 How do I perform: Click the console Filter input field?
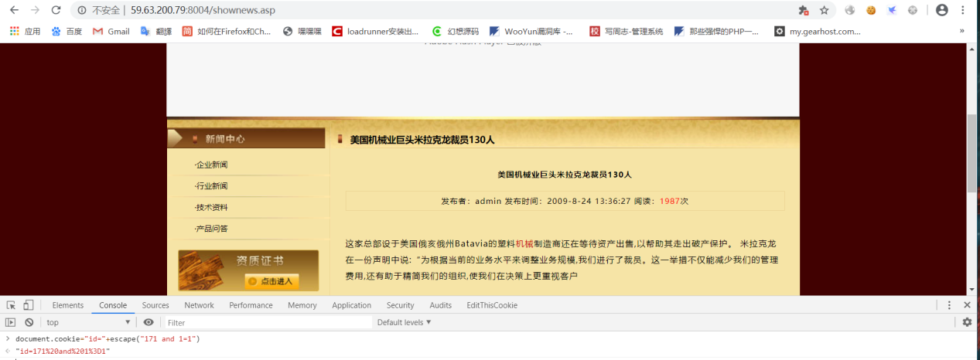click(x=268, y=322)
